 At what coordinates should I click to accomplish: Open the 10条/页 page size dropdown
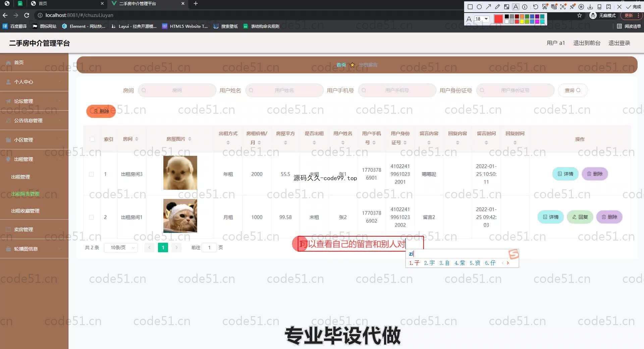tap(121, 248)
